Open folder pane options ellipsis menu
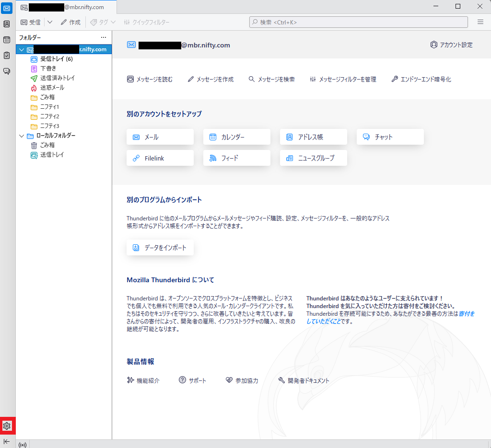Image resolution: width=491 pixels, height=448 pixels. 104,37
